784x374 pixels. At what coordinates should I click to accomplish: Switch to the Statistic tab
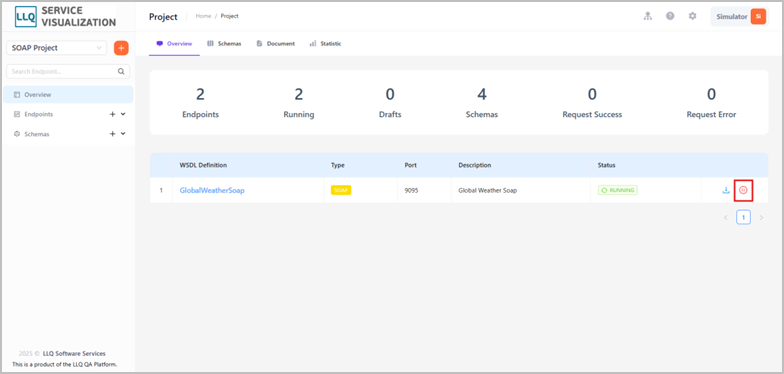(x=326, y=44)
